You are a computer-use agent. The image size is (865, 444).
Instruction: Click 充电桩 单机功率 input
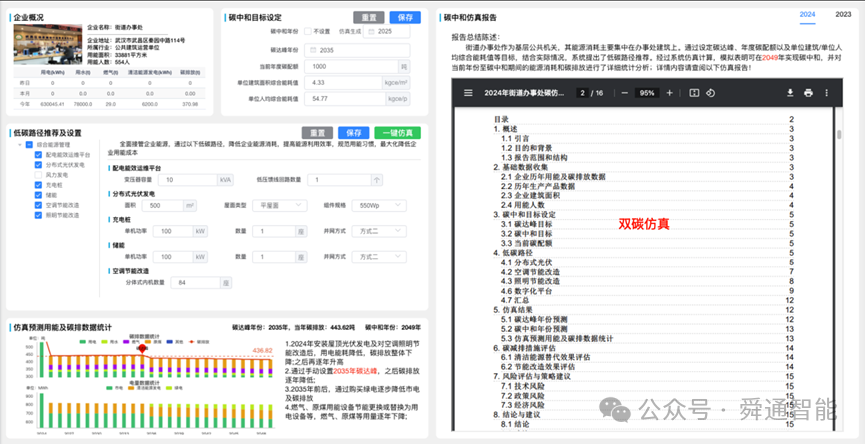coord(173,231)
